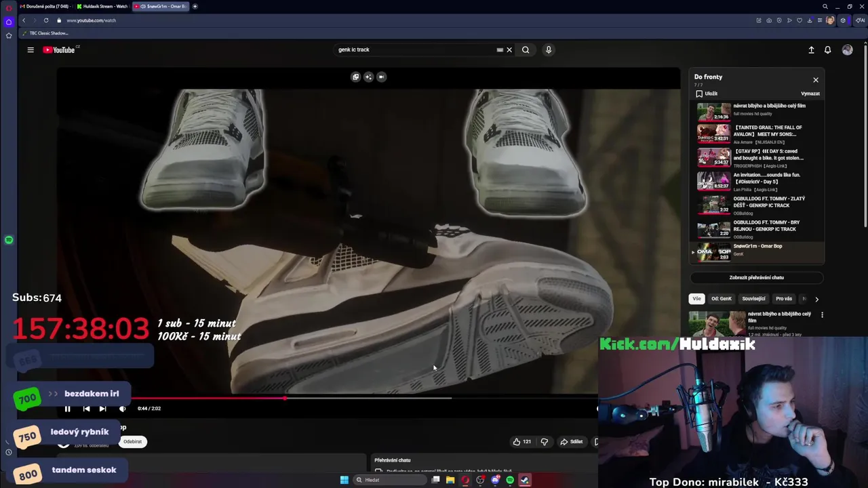Mute the video with the speaker icon
The image size is (868, 488).
(123, 409)
